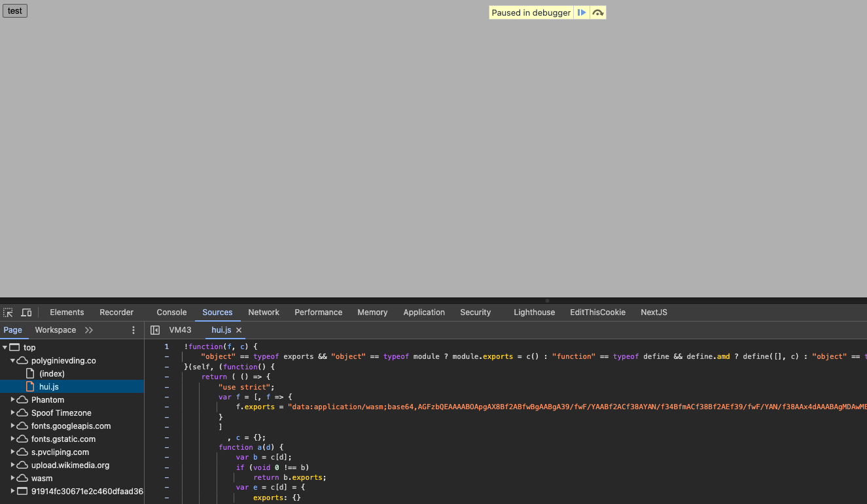Open the Console panel tab

pyautogui.click(x=171, y=312)
